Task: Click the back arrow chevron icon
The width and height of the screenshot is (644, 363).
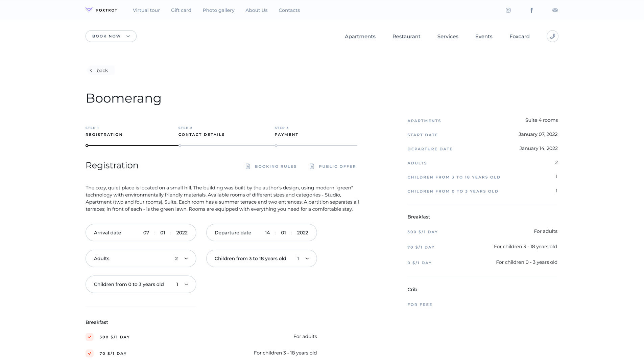Action: pos(91,70)
